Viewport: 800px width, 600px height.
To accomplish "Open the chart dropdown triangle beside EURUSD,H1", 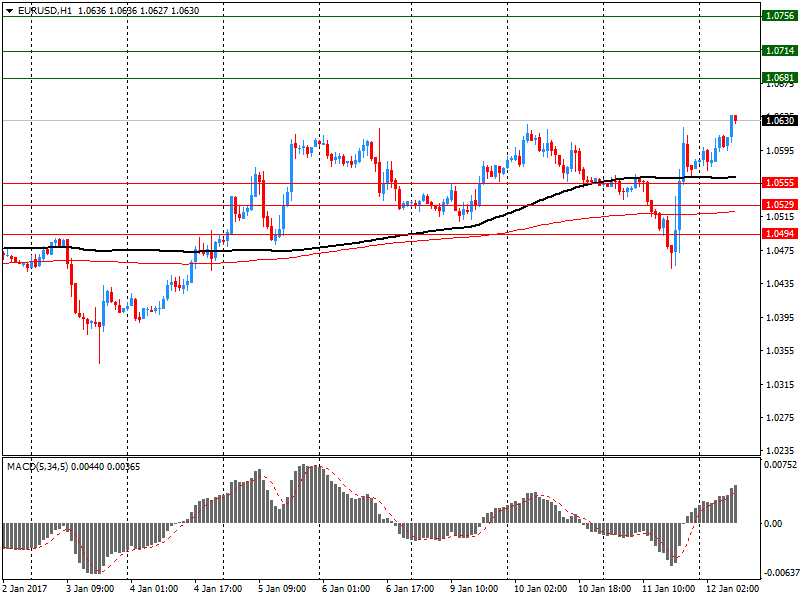I will pyautogui.click(x=10, y=11).
